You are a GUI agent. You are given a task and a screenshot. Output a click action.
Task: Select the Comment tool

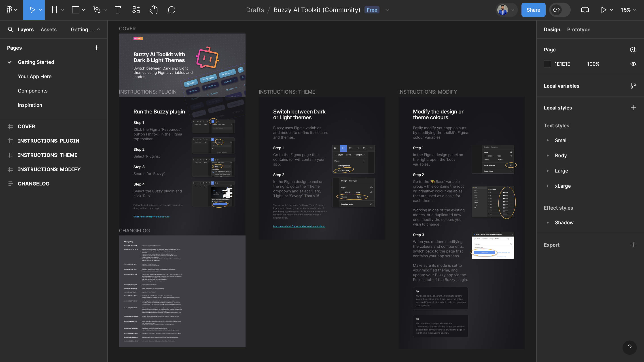tap(171, 10)
